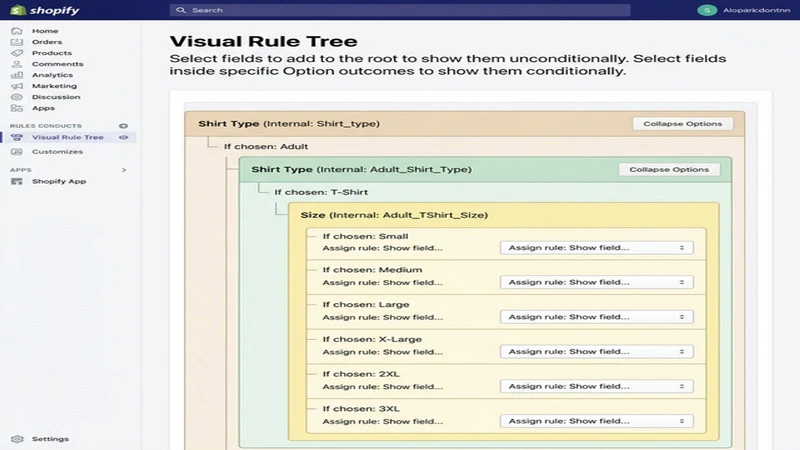Image resolution: width=800 pixels, height=450 pixels.
Task: Open Settings at sidebar bottom
Action: [x=50, y=439]
